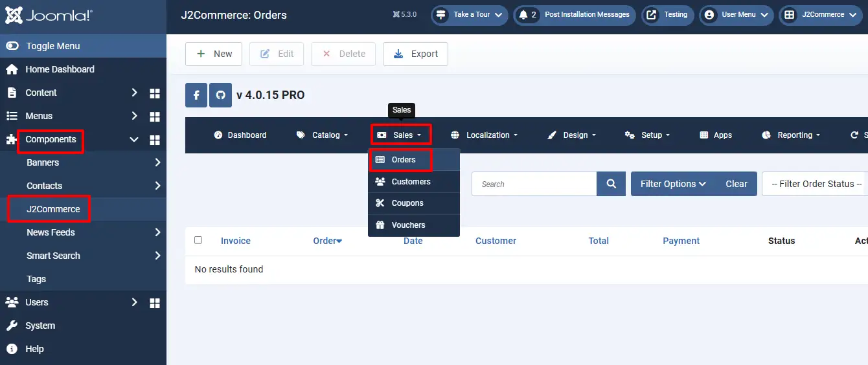Click the Apps grid icon in navbar
Screen dimensions: 868x365
point(704,135)
